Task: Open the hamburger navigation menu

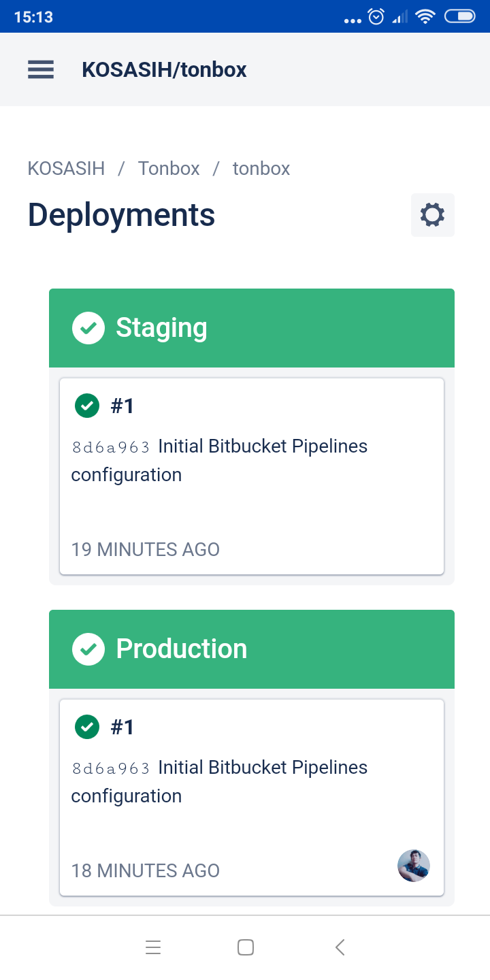Action: (41, 69)
